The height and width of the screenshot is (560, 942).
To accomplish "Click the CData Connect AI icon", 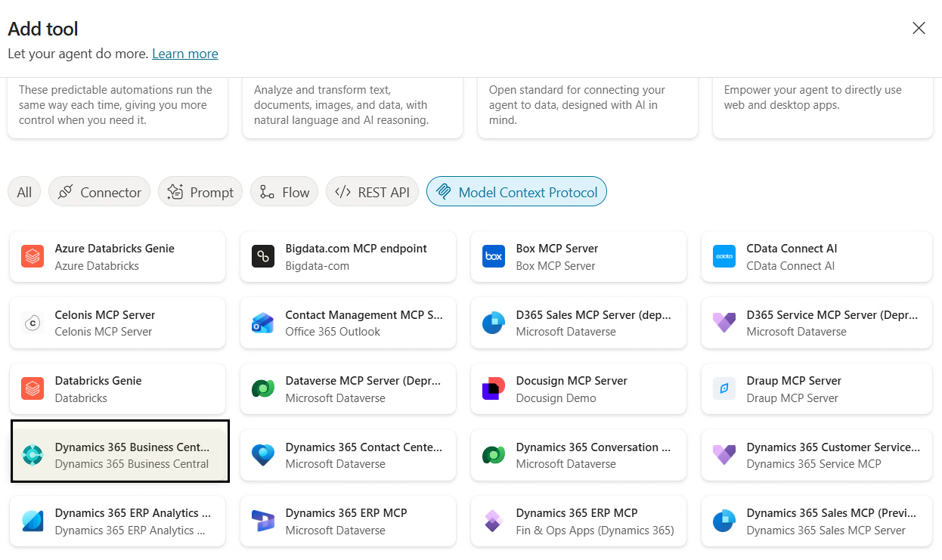I will 724,257.
